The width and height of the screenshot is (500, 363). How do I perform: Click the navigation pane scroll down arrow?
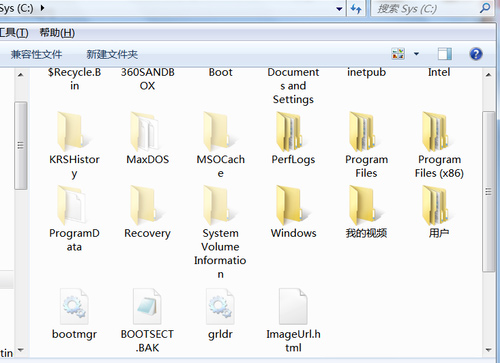[x=21, y=350]
